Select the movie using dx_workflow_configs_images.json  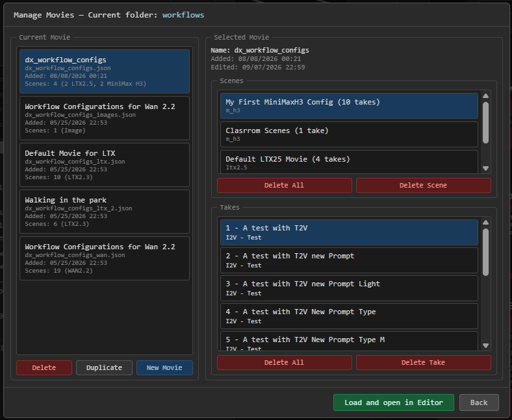105,118
